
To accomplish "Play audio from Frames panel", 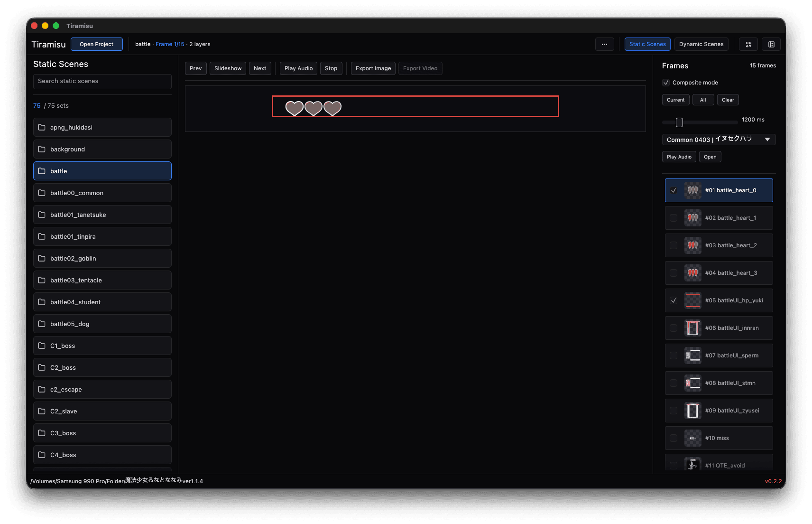I will [x=679, y=157].
